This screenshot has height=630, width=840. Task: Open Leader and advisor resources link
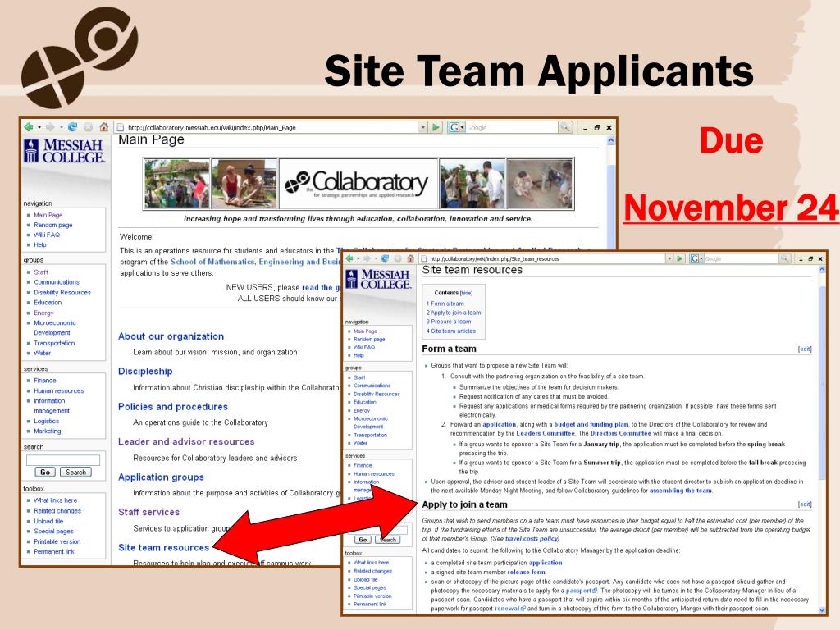coord(186,442)
